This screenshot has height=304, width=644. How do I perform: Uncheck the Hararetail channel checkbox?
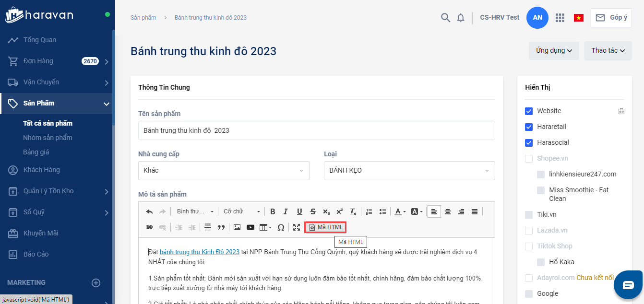tap(529, 127)
